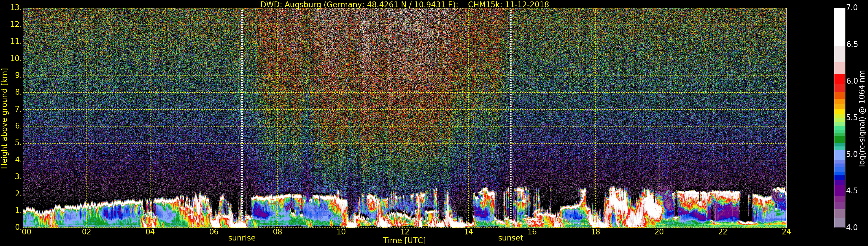This screenshot has height=246, width=868.
Task: Click the '10' time tick label
Action: pyautogui.click(x=341, y=232)
